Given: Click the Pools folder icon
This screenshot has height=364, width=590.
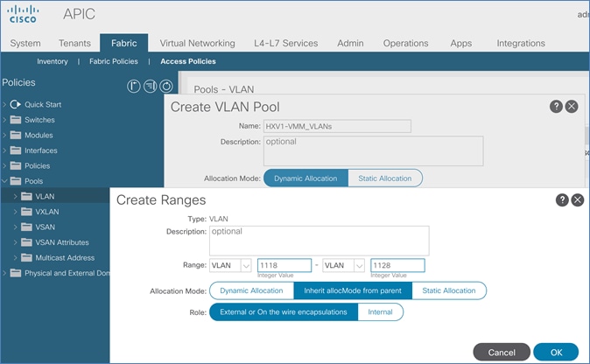Looking at the screenshot, I should [x=16, y=181].
